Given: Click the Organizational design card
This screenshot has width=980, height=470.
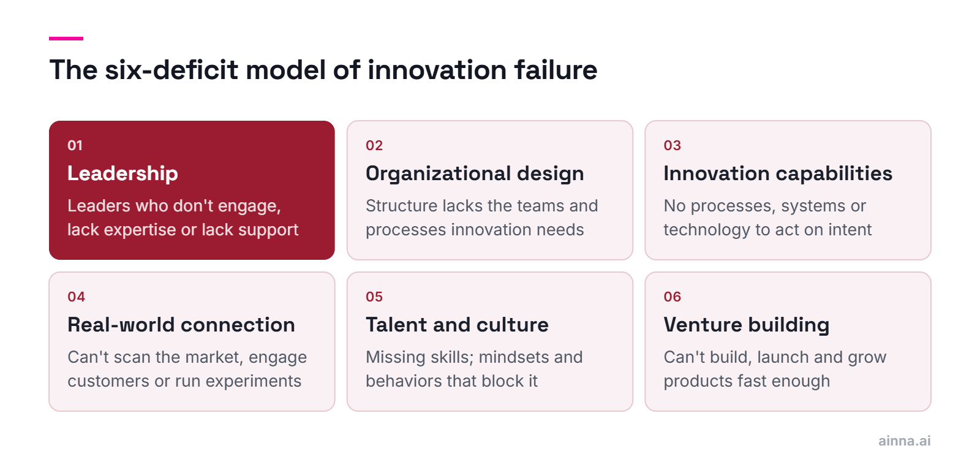Looking at the screenshot, I should [490, 190].
